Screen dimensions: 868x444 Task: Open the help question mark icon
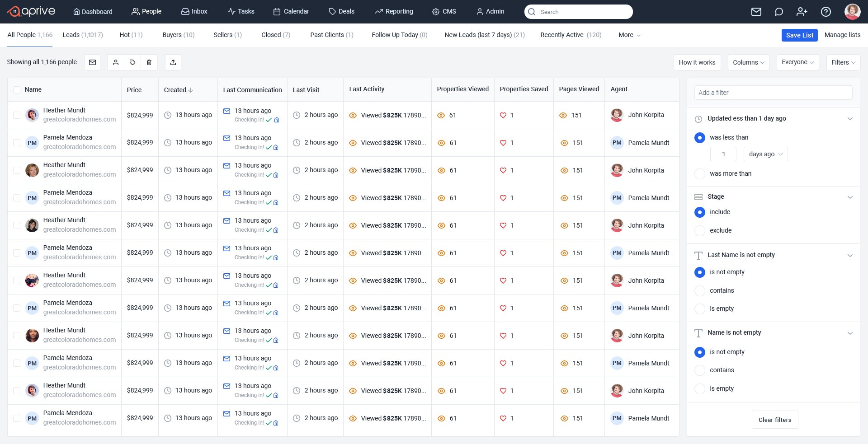826,12
